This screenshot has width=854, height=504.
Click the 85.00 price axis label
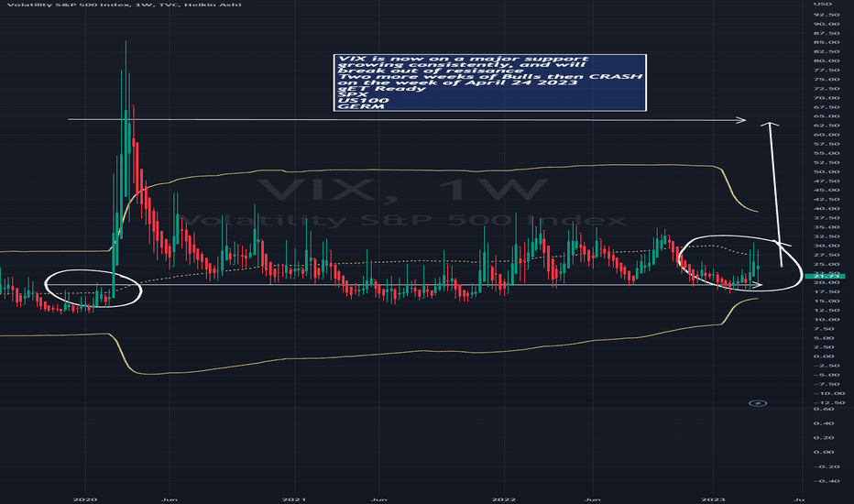tap(827, 42)
